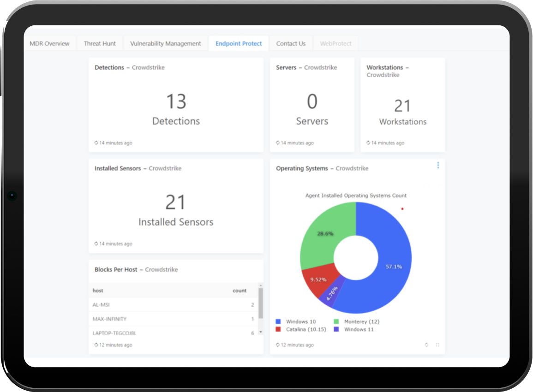
Task: Toggle Catalina (10.15) red legend swatch
Action: click(278, 329)
